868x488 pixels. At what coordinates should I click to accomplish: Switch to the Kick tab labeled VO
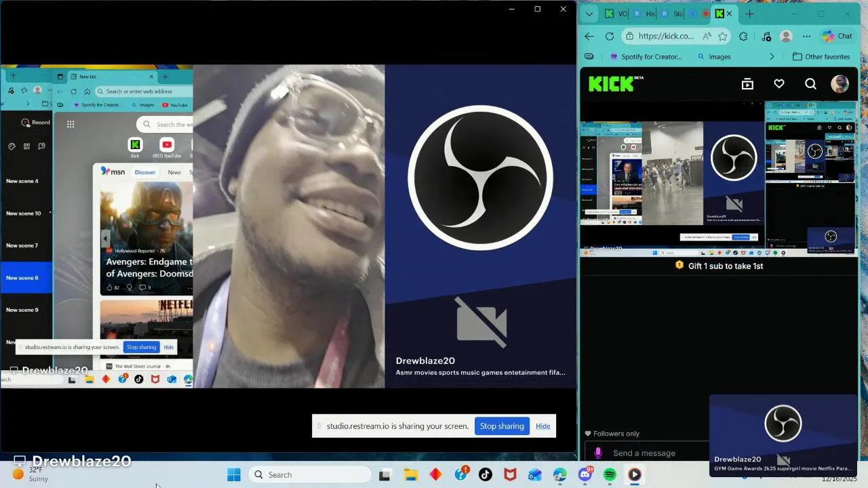coord(616,14)
